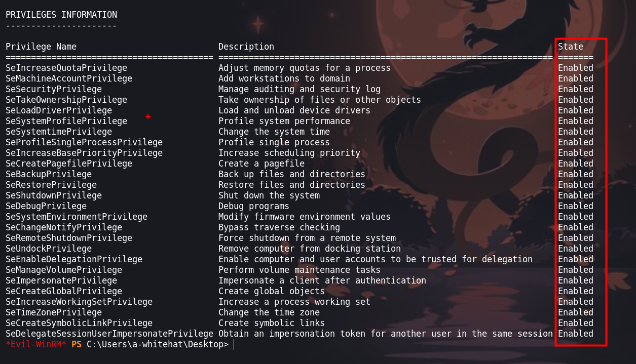Screen dimensions: 636x364
Task: Click the red Evil-WinRM prompt label
Action: [36, 345]
